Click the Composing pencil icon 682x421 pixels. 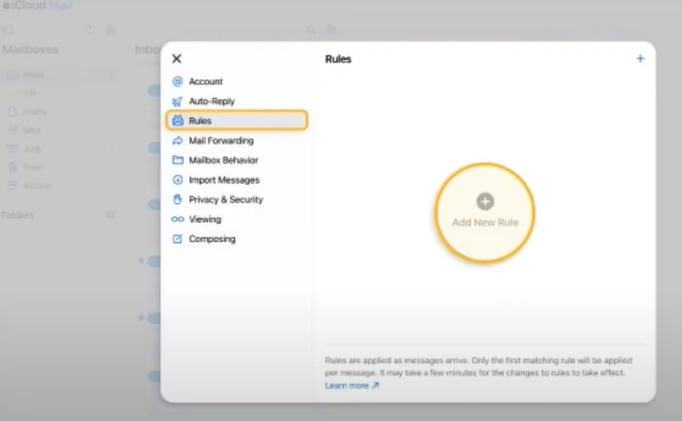coord(178,239)
